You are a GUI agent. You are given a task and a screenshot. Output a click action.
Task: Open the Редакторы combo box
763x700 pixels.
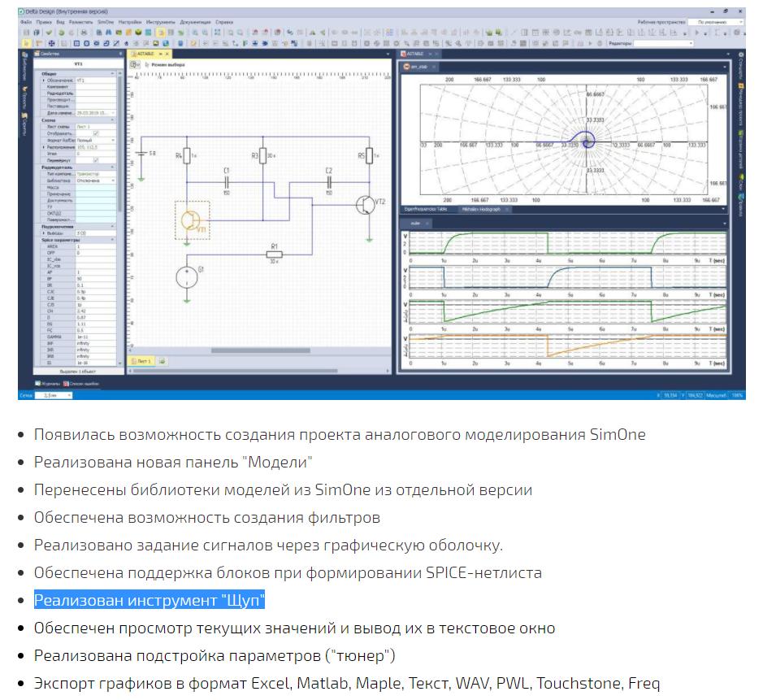point(664,43)
